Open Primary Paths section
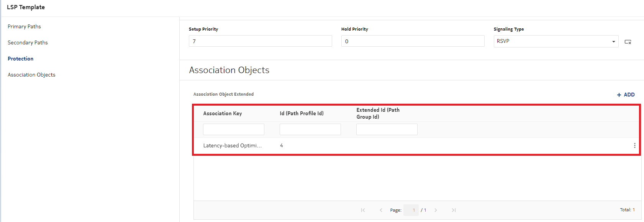 (24, 26)
